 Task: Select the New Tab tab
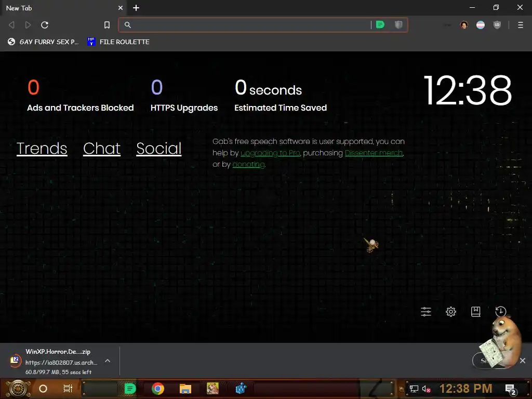(63, 8)
